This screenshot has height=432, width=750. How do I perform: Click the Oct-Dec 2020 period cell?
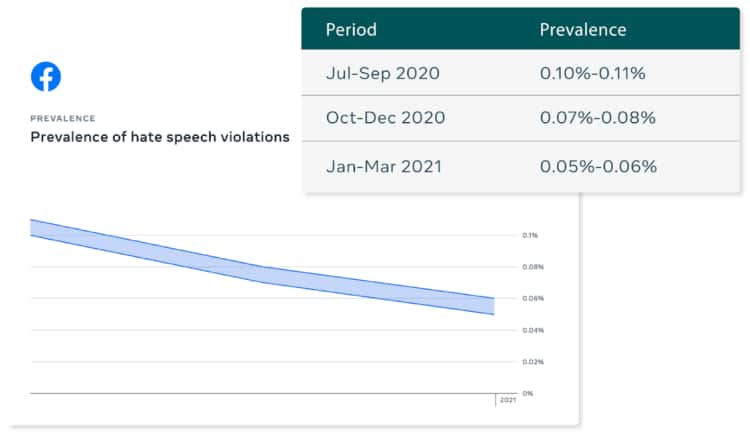tap(385, 117)
